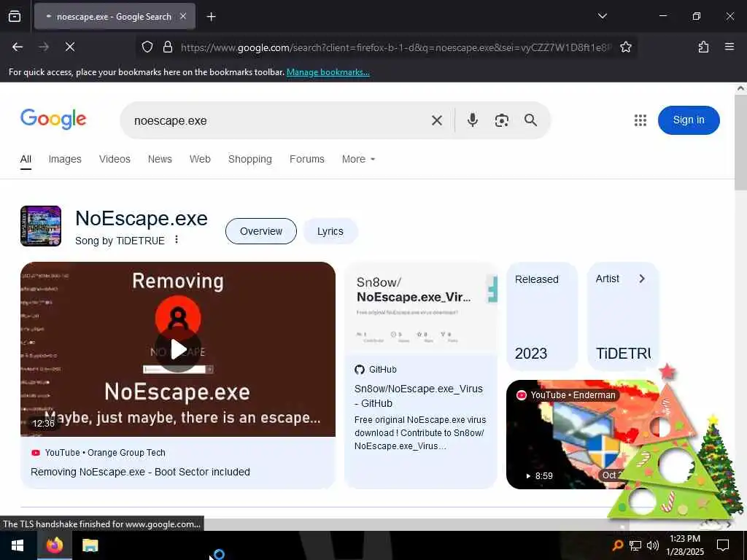The height and width of the screenshot is (560, 747).
Task: Clear the search query text
Action: (x=436, y=120)
